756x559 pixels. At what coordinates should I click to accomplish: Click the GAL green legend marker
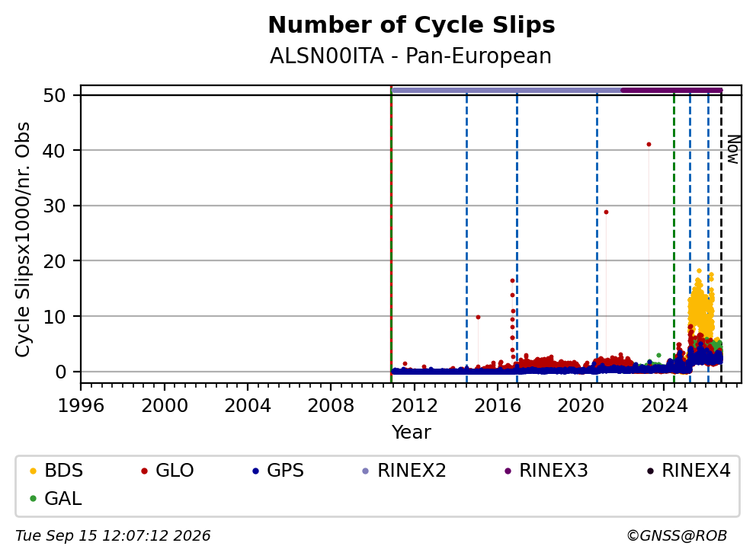pos(33,499)
